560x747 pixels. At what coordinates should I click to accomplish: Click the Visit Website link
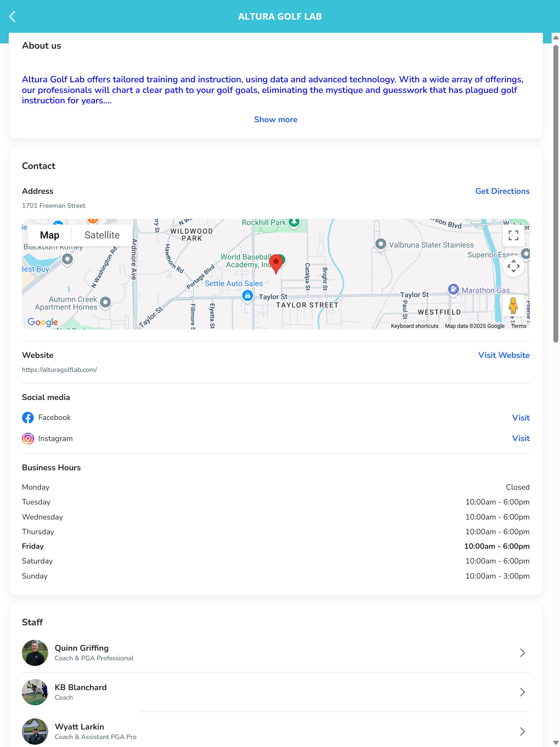pos(504,355)
